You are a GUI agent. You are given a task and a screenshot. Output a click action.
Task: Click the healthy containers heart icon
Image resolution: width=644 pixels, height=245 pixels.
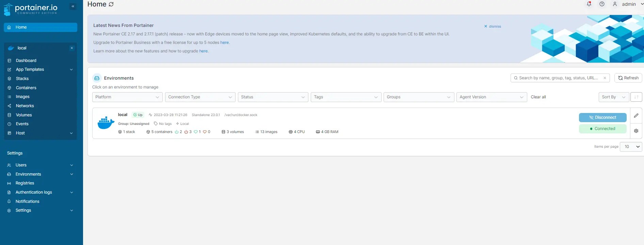point(196,132)
